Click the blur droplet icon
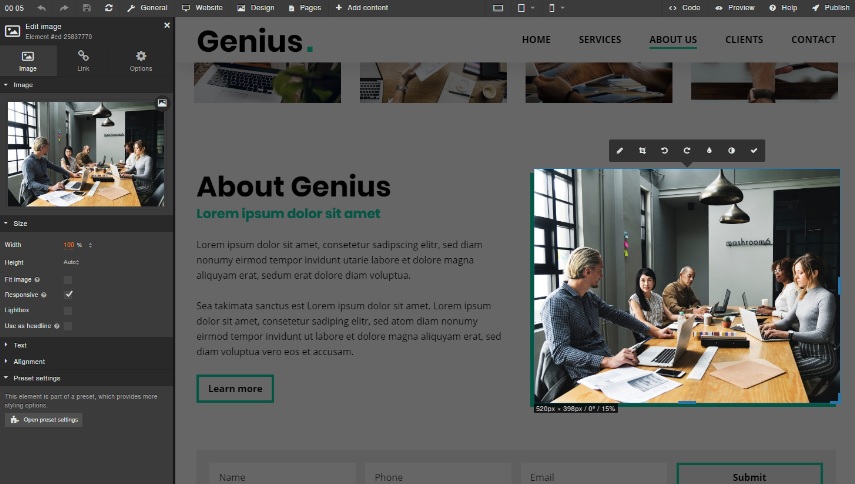 (709, 150)
